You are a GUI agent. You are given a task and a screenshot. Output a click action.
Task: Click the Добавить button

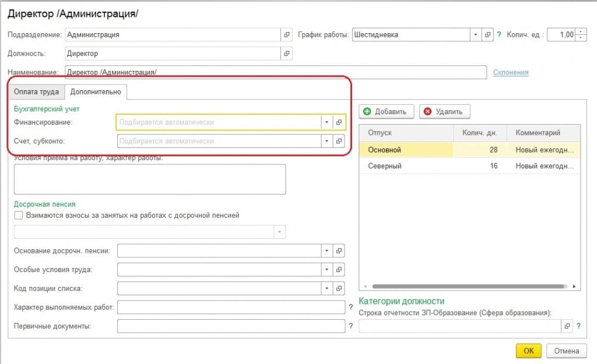click(x=387, y=111)
